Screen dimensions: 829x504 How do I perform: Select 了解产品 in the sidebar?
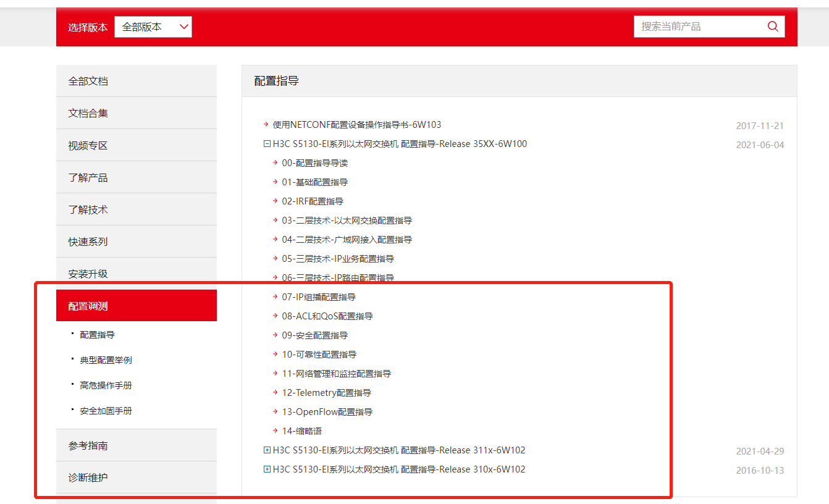pyautogui.click(x=137, y=177)
